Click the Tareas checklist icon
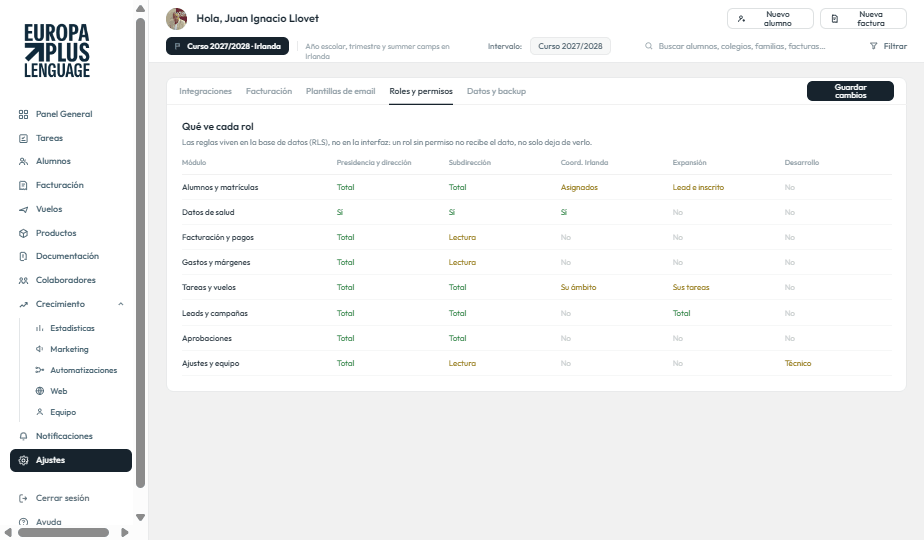This screenshot has height=540, width=924. [x=24, y=139]
